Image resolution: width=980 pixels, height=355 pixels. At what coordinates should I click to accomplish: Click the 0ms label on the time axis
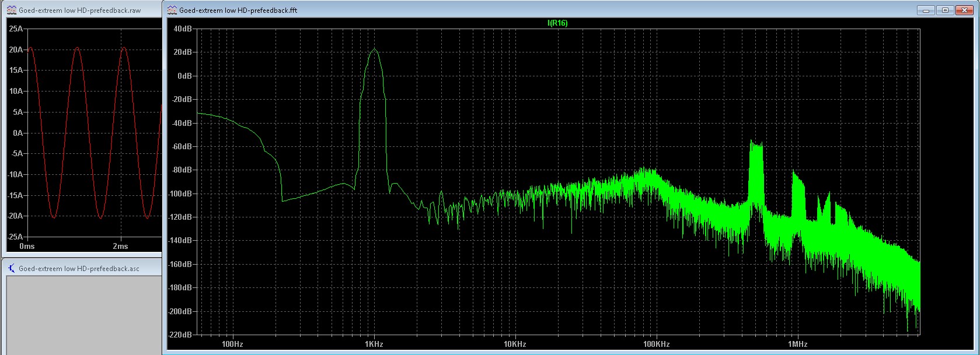[x=27, y=246]
